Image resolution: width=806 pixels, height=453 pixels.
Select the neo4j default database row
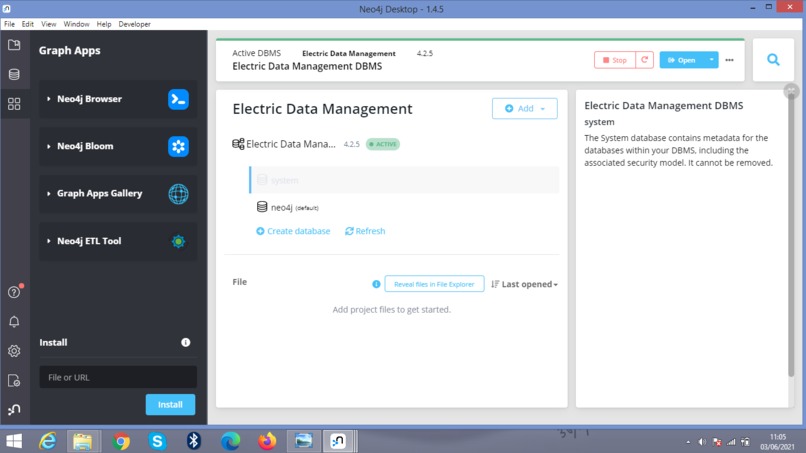[x=404, y=207]
